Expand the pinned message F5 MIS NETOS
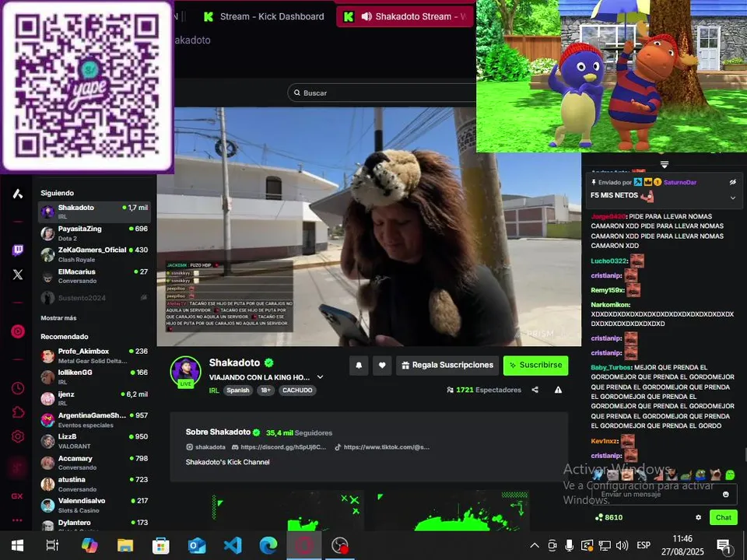The image size is (747, 560). click(x=733, y=198)
